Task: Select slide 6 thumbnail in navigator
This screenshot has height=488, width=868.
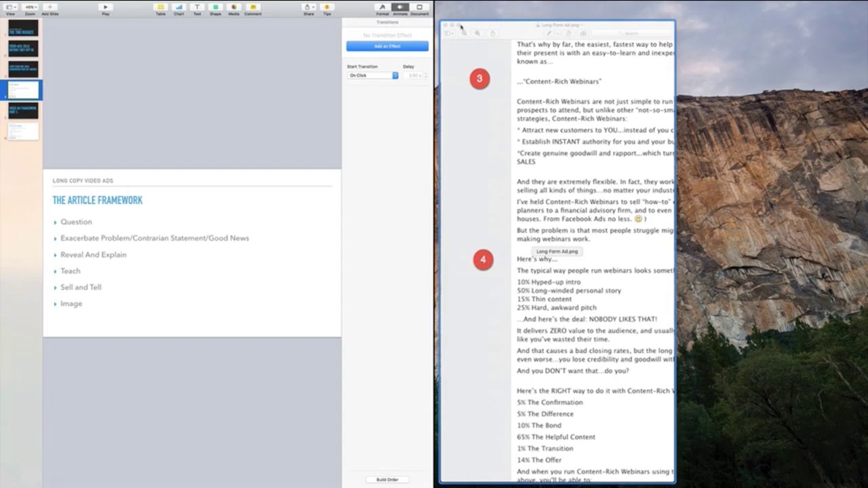Action: [x=23, y=131]
